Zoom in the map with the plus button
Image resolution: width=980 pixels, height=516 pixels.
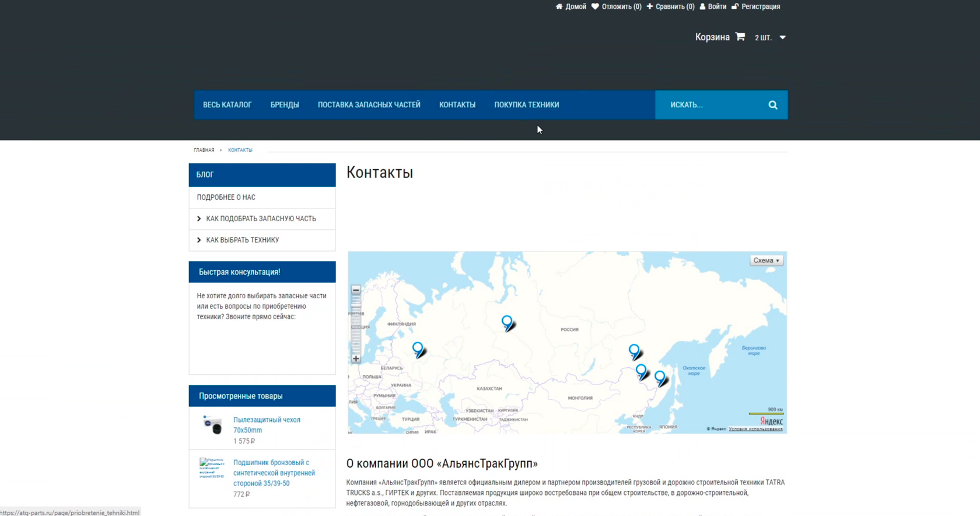click(x=356, y=359)
